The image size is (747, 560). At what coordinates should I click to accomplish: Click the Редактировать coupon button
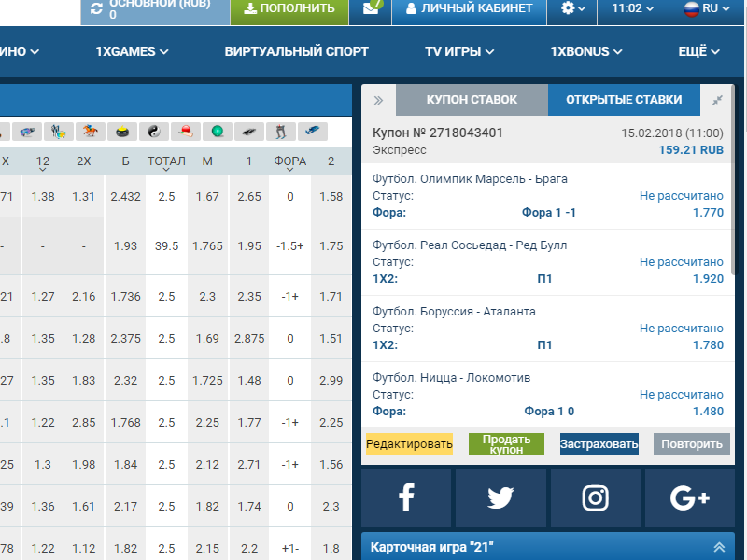[409, 444]
